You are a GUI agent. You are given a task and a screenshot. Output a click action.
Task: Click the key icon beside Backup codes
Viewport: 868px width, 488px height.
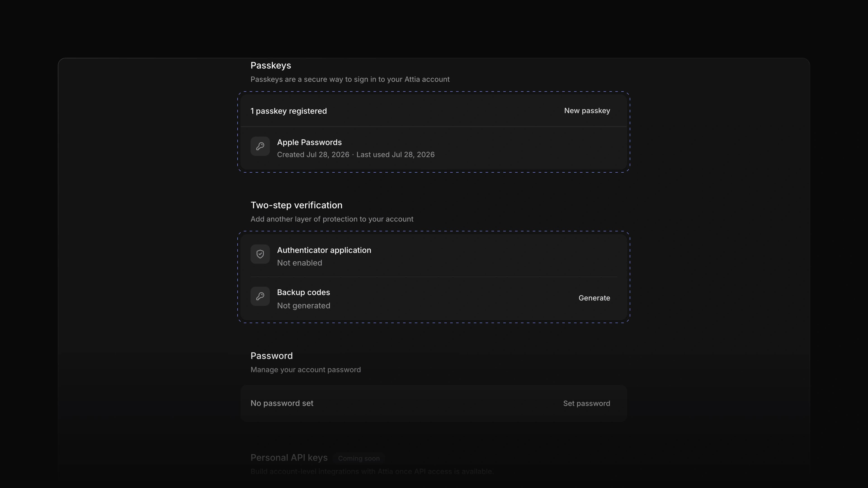[260, 296]
